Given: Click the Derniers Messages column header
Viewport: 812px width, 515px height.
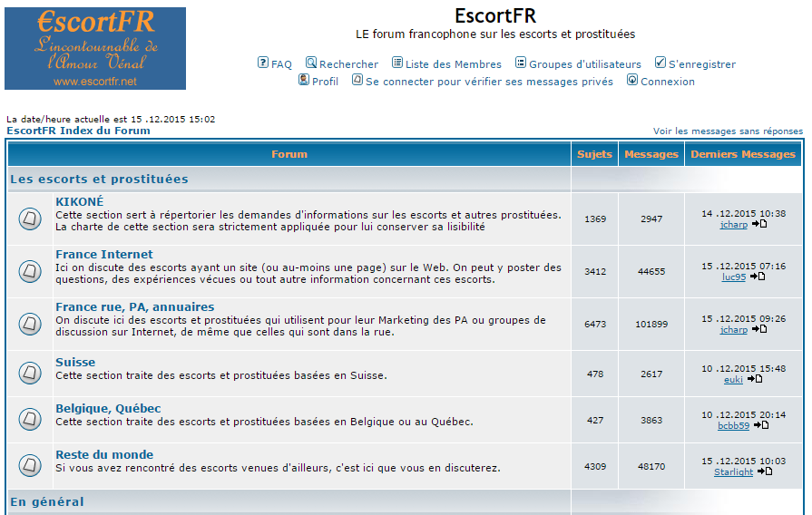Looking at the screenshot, I should (x=743, y=154).
